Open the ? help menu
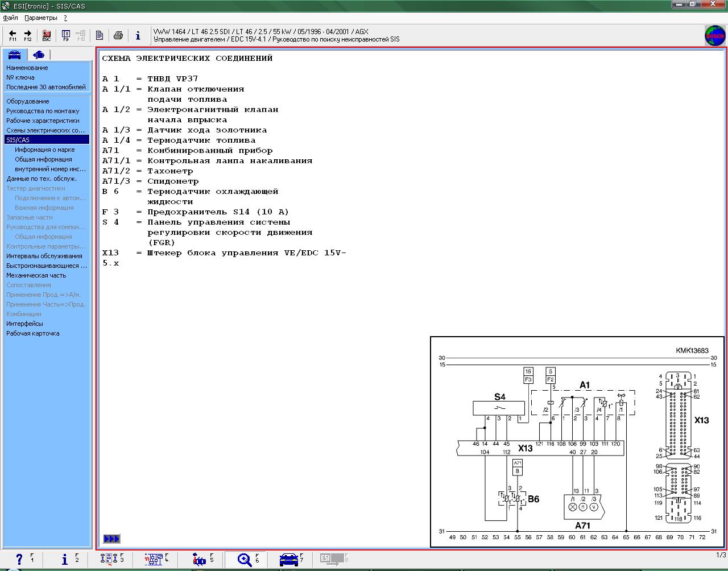The width and height of the screenshot is (728, 571). (x=65, y=18)
